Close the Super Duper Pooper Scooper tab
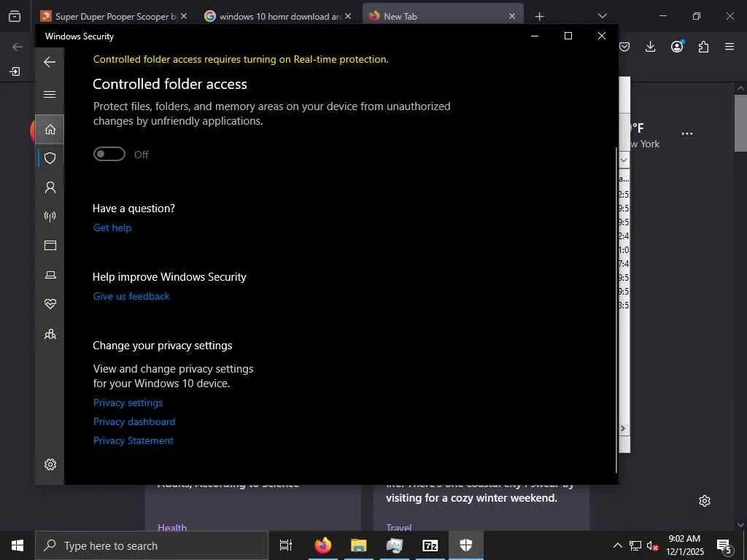 tap(184, 16)
